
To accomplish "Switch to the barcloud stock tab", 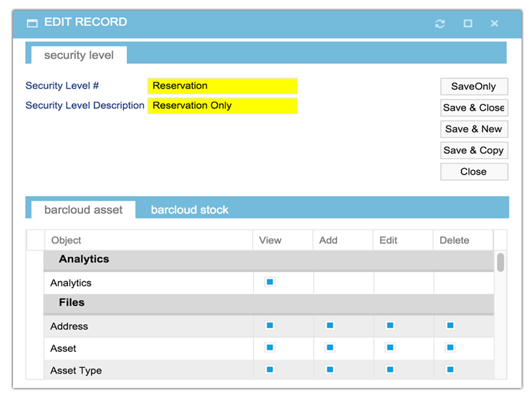I will tap(189, 210).
